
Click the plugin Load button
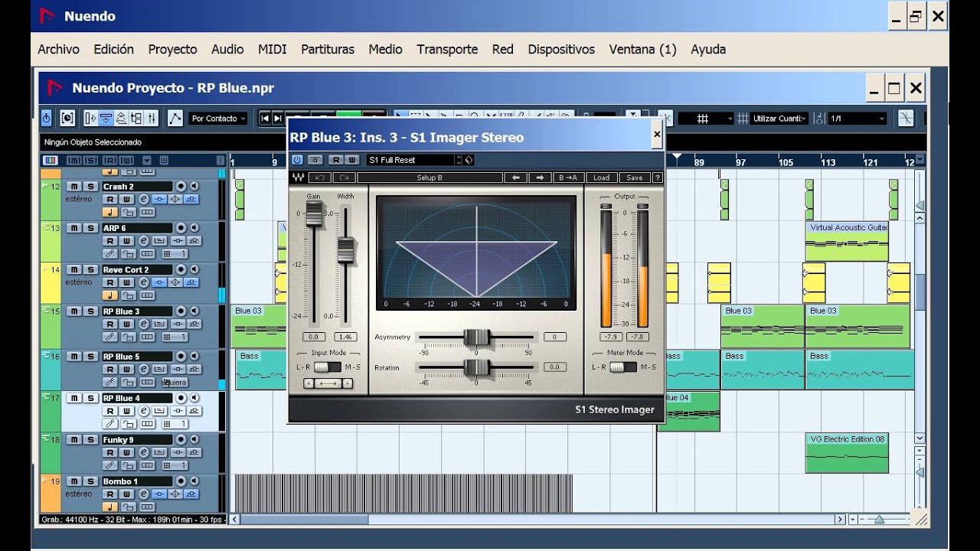point(602,178)
